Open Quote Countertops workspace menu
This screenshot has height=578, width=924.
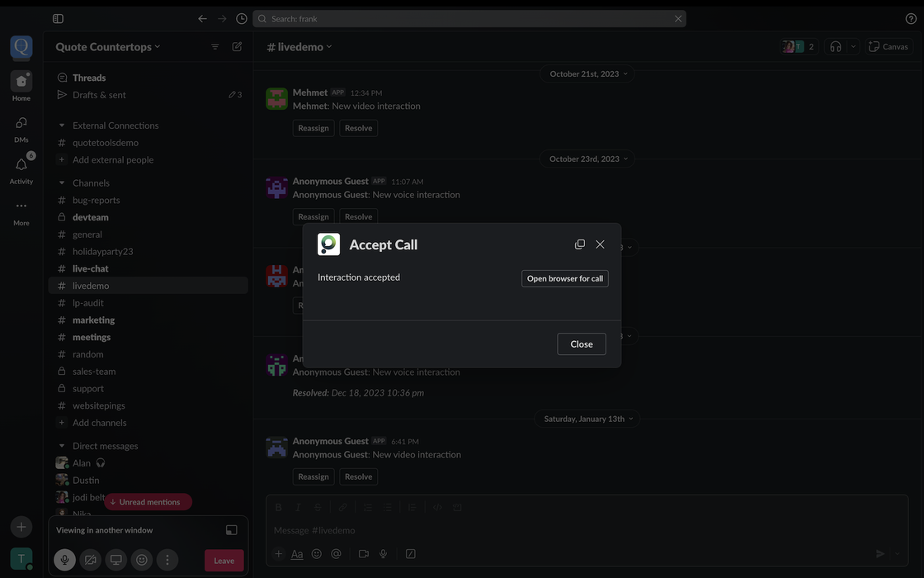(x=108, y=46)
